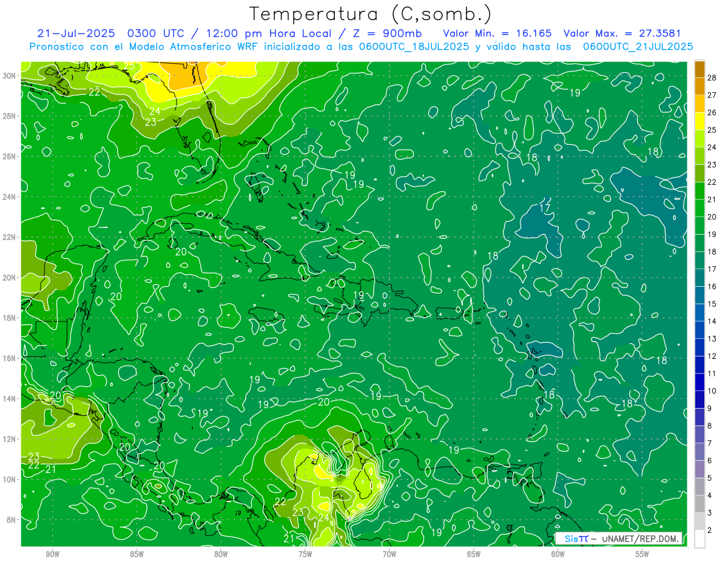Click the 28N latitude axis label
This screenshot has width=728, height=562.
pyautogui.click(x=10, y=116)
